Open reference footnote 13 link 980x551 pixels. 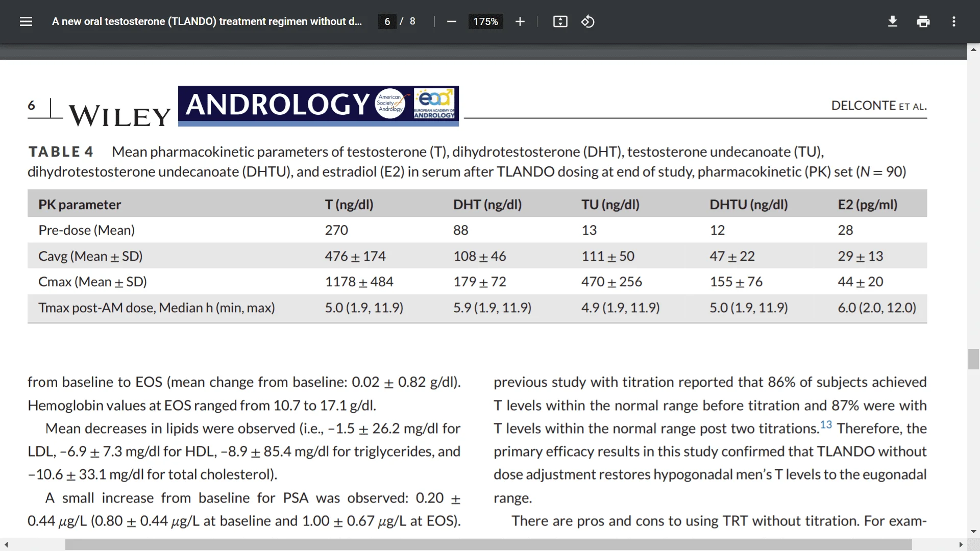pyautogui.click(x=825, y=424)
